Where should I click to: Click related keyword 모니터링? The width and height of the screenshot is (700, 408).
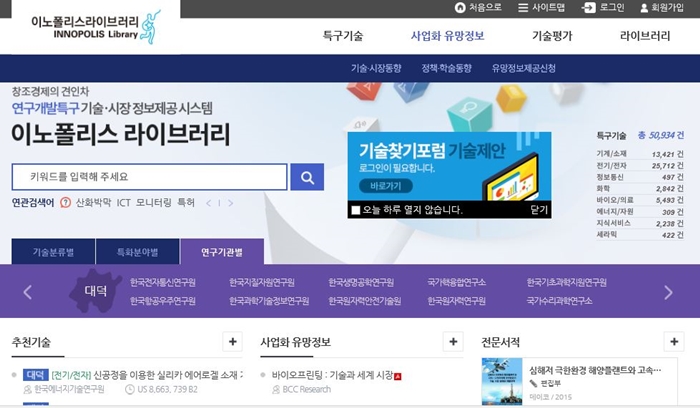(x=154, y=203)
